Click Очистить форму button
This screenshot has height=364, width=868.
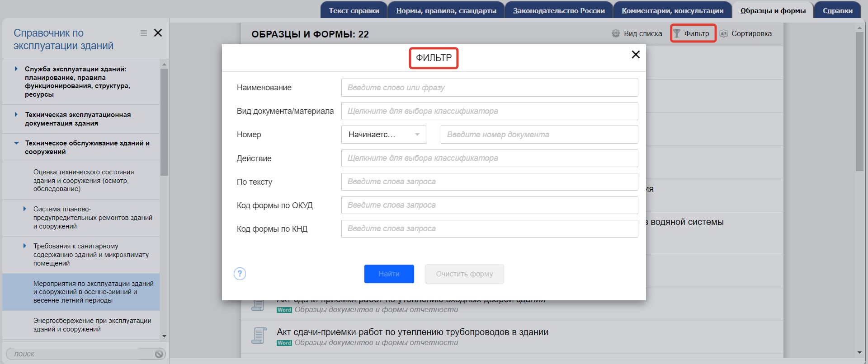click(464, 274)
